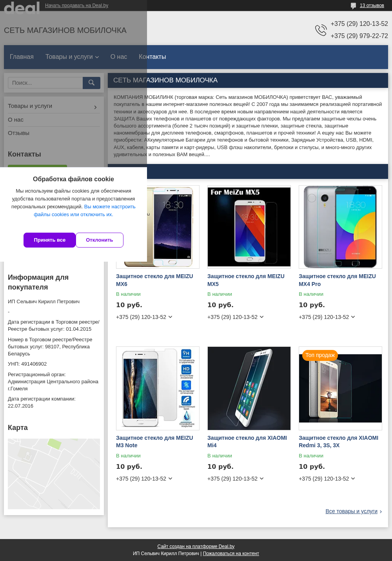Open XIAOMI Redmi 3 Топ продаж image
This screenshot has width=392, height=561.
[340, 388]
